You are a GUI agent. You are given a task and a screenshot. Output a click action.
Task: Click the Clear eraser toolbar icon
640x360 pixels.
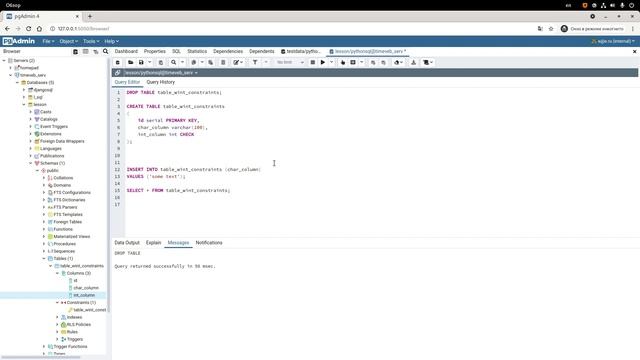[397, 62]
